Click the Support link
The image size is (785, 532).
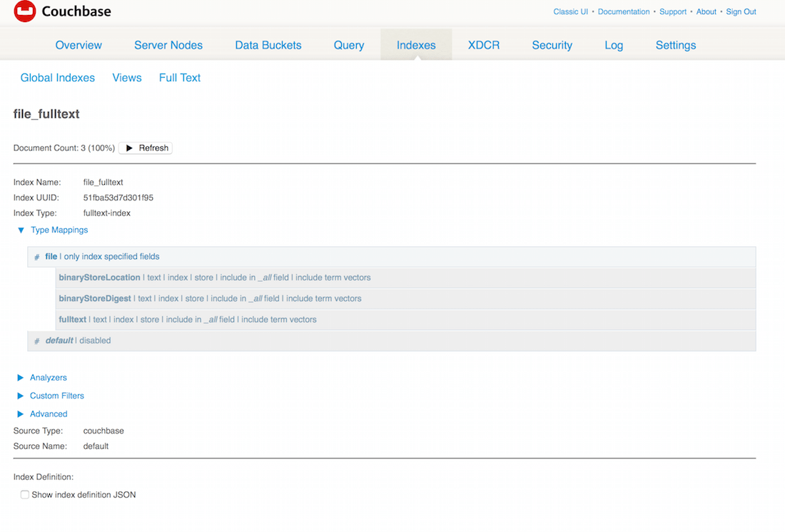pyautogui.click(x=673, y=11)
